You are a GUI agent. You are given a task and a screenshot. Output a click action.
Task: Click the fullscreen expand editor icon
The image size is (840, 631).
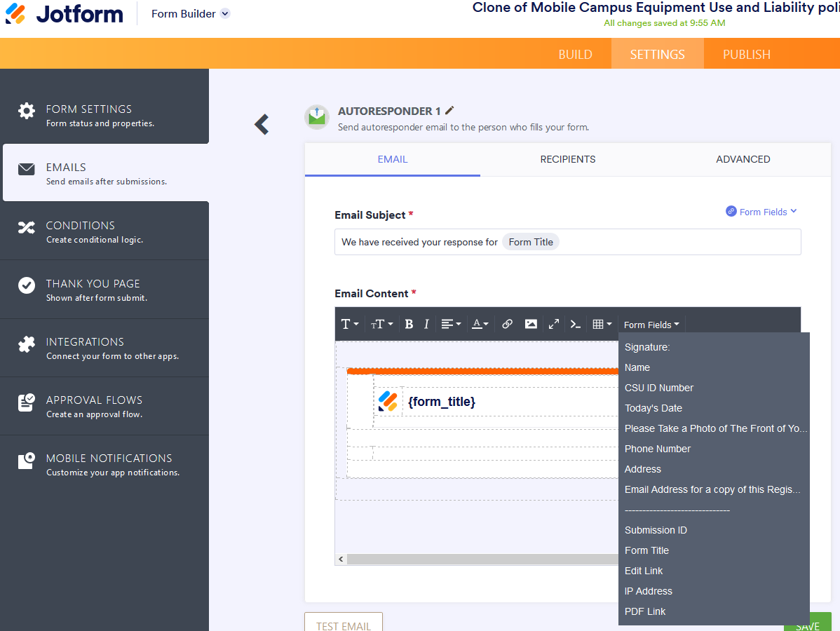pyautogui.click(x=553, y=324)
